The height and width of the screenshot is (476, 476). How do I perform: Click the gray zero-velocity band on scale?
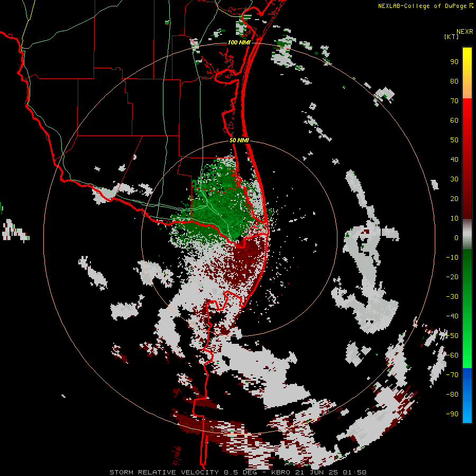[467, 234]
